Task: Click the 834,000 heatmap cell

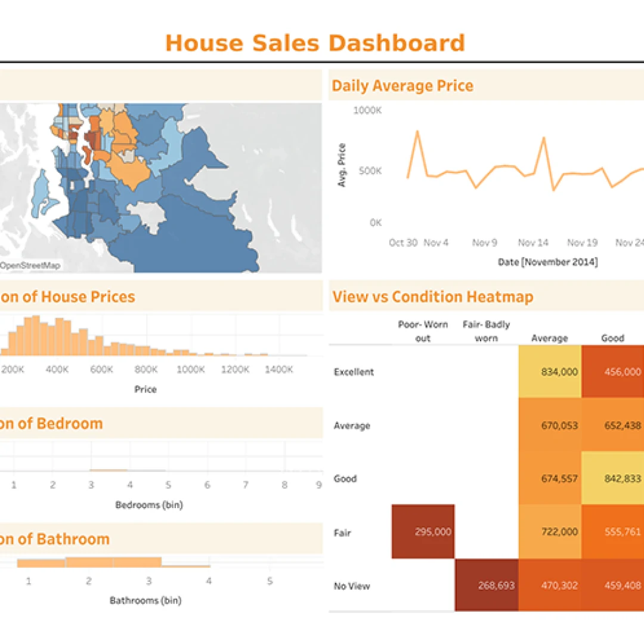Action: tap(550, 371)
